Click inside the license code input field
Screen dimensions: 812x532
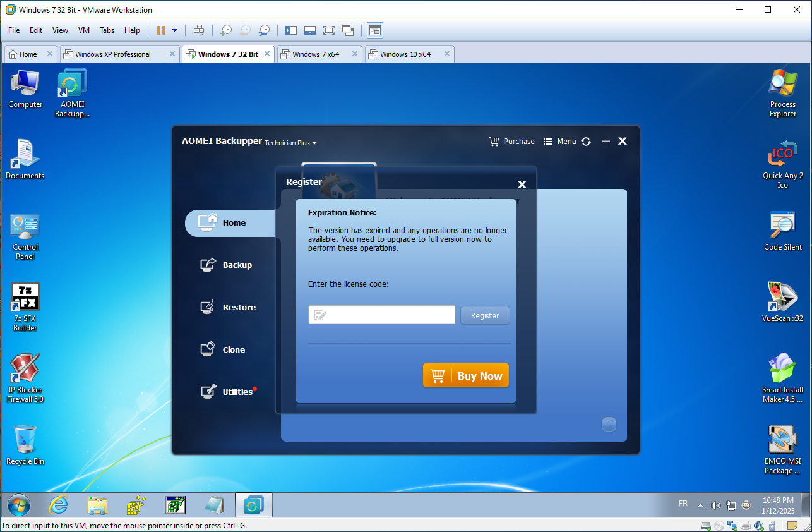click(x=381, y=315)
